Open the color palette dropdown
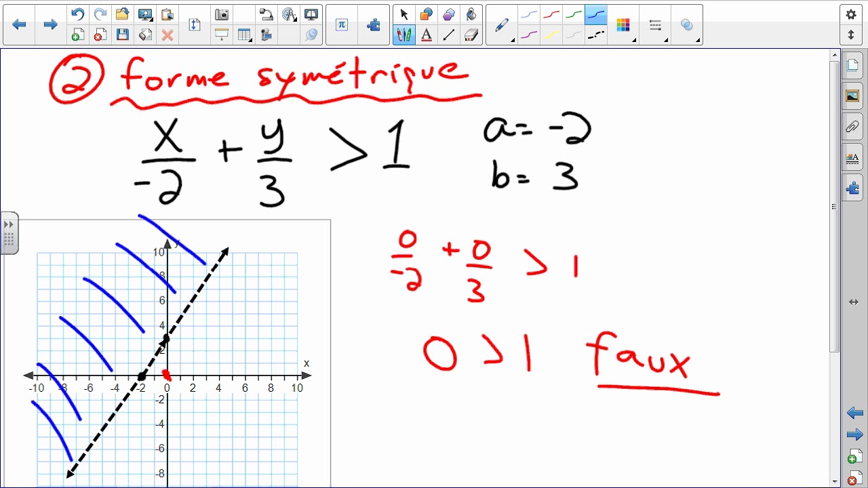The width and height of the screenshot is (868, 488). [x=625, y=25]
